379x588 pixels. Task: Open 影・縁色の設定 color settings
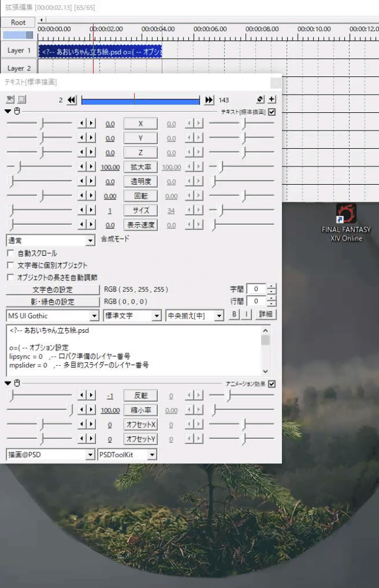pos(52,302)
